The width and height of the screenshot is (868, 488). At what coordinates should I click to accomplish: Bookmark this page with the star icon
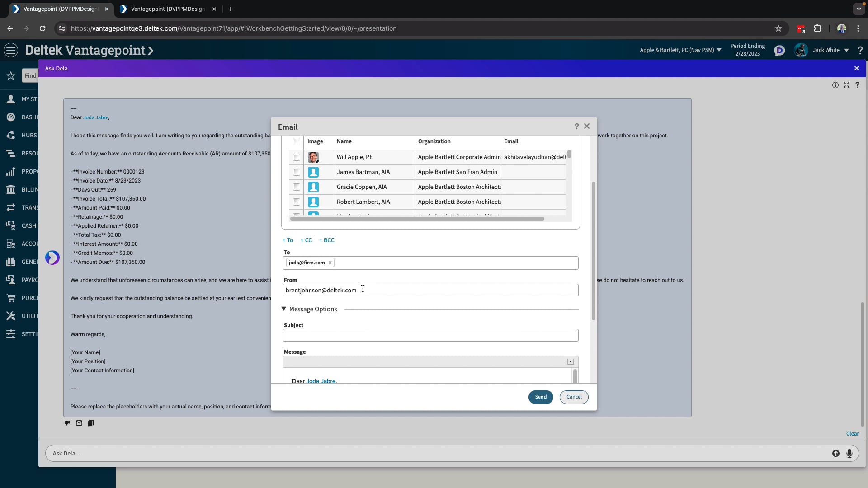pos(778,28)
